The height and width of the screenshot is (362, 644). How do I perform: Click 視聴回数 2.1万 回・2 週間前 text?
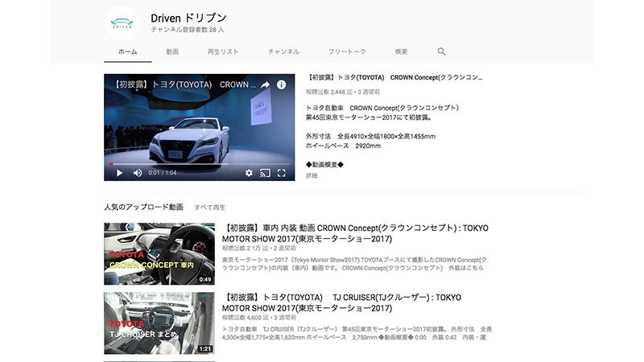pyautogui.click(x=258, y=249)
